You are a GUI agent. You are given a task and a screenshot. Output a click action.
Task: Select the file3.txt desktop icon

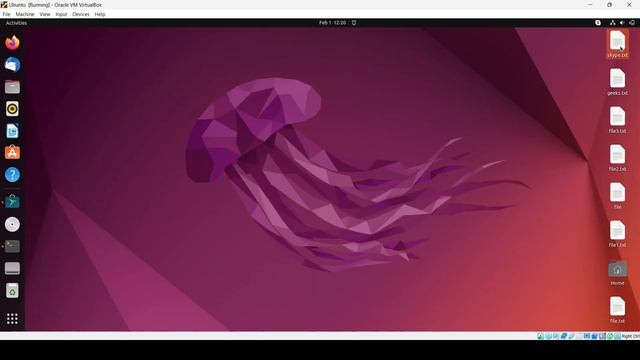point(617,120)
